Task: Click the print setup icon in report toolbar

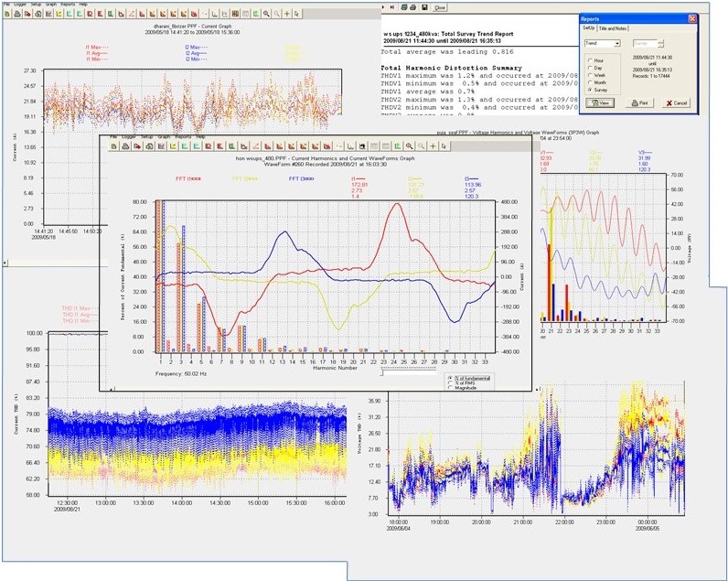Action: 404,7
